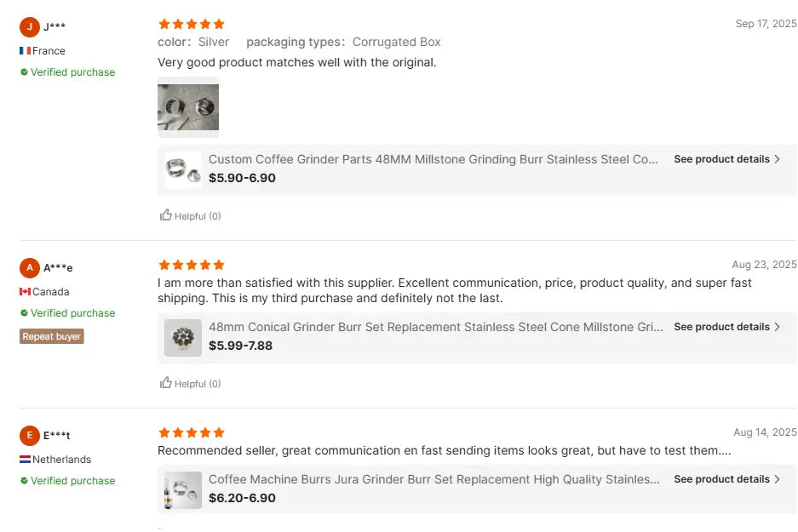Viewport: 798px width, 532px height.
Task: Open the review photo of grinder burrs
Action: coord(188,107)
